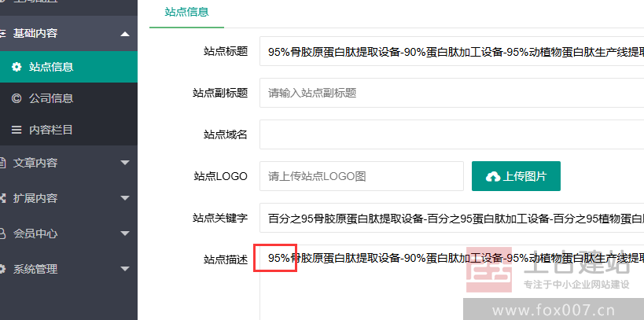This screenshot has width=644, height=320.
Task: Click the 上传图片 button
Action: (516, 176)
